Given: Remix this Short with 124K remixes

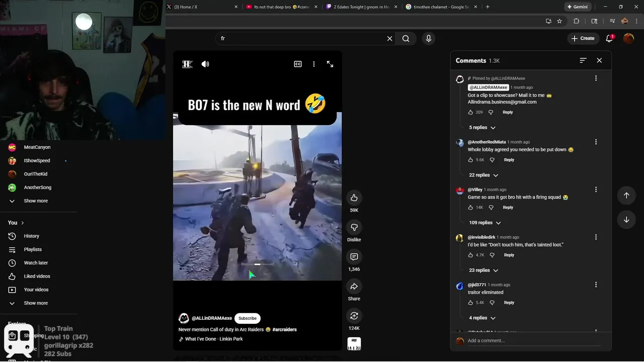Looking at the screenshot, I should tap(354, 316).
